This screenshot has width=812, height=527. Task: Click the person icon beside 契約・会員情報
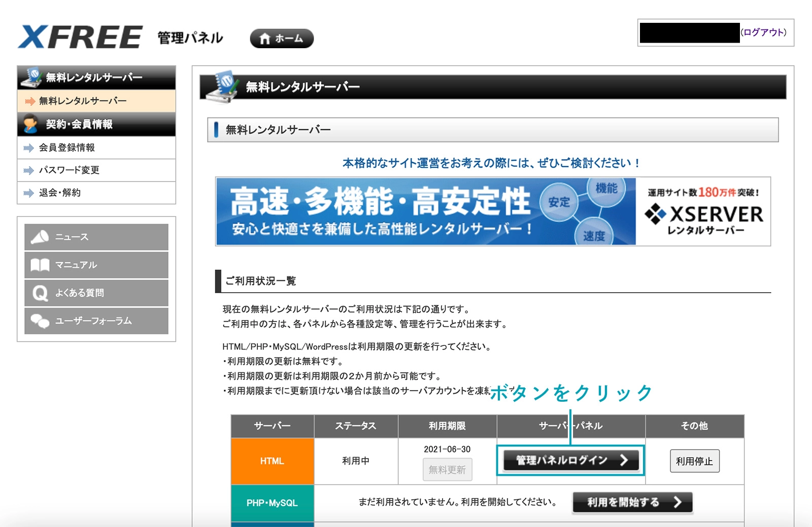point(30,124)
